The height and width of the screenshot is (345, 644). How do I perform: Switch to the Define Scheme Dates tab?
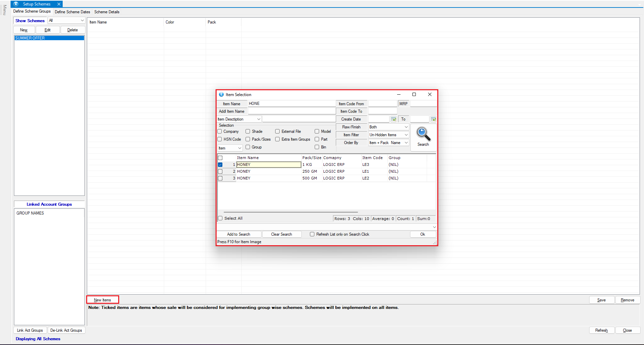(72, 12)
